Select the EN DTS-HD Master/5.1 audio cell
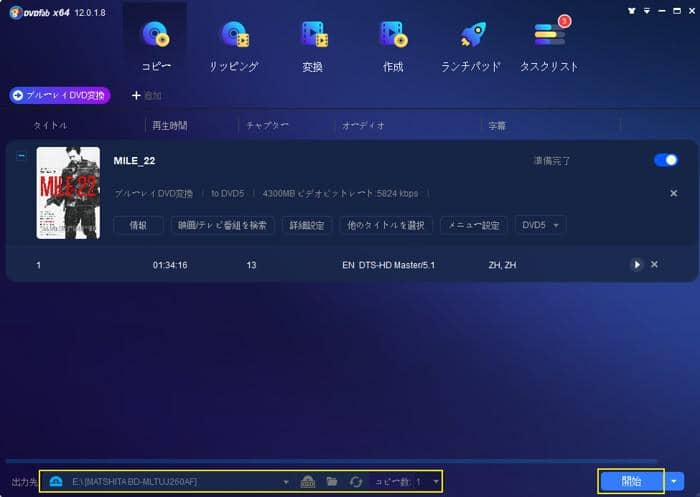The image size is (700, 497). [x=388, y=265]
